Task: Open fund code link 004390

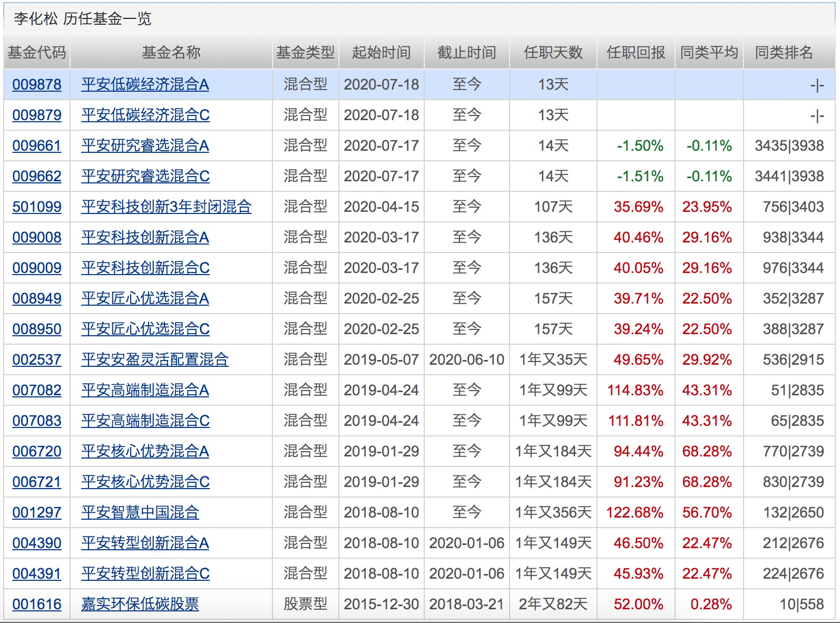Action: (37, 543)
